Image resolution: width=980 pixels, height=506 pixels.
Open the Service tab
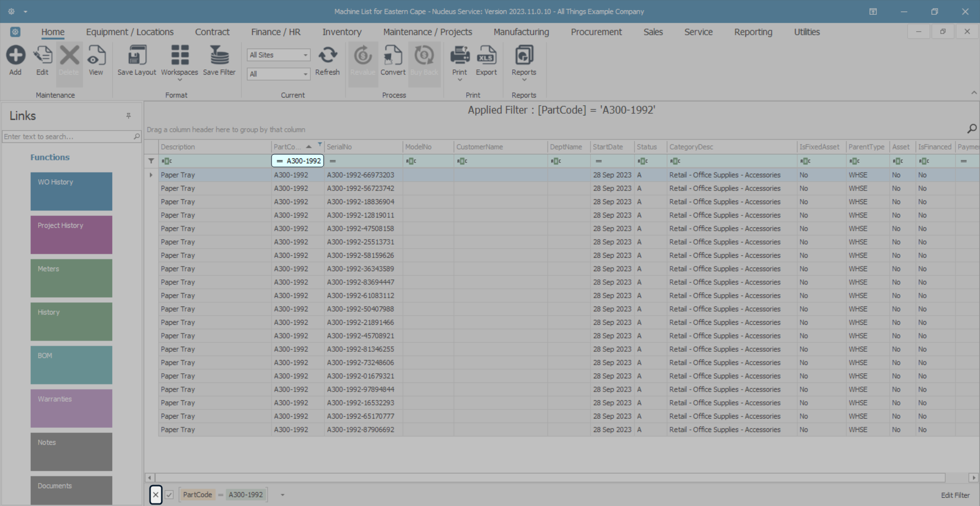tap(698, 32)
